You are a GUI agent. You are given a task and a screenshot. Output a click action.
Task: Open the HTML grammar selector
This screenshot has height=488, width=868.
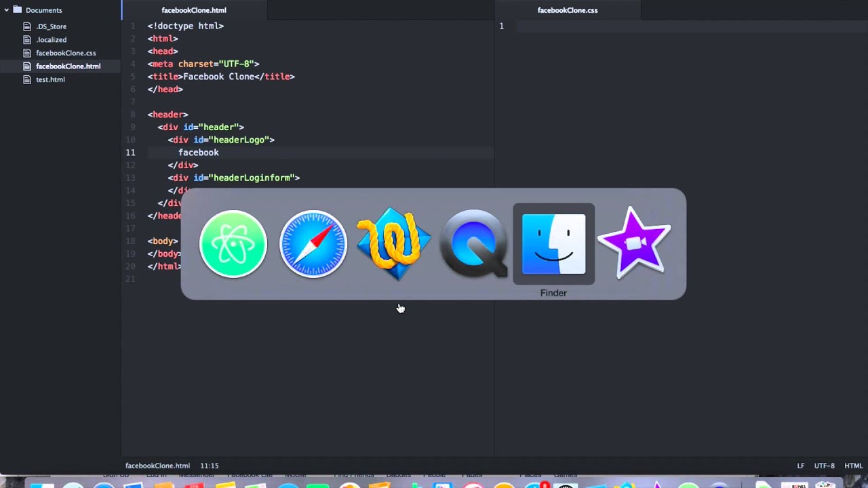(853, 466)
